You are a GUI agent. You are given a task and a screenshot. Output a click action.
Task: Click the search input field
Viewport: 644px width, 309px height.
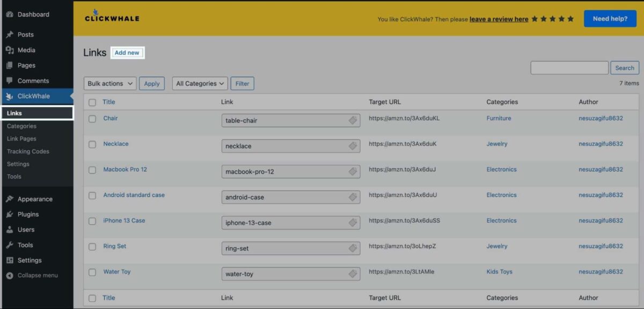[569, 68]
